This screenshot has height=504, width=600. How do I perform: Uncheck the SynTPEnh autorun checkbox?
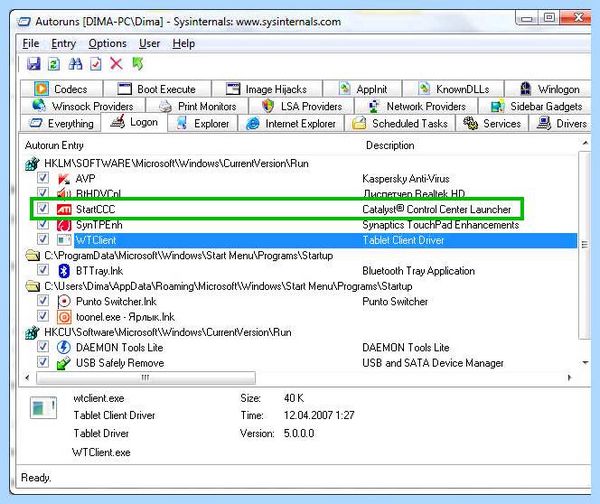coord(43,224)
